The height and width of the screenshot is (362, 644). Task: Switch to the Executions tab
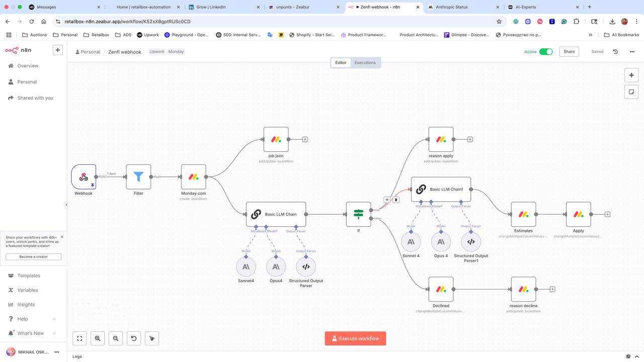click(x=365, y=62)
